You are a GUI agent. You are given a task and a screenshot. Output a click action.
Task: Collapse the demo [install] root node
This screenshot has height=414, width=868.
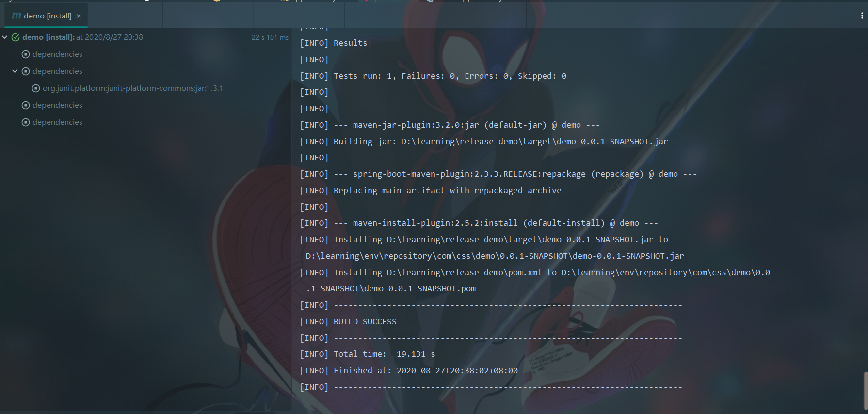(x=5, y=37)
